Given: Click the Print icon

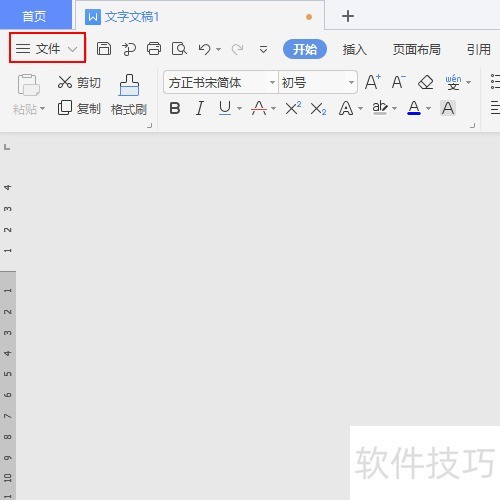Looking at the screenshot, I should click(x=154, y=49).
